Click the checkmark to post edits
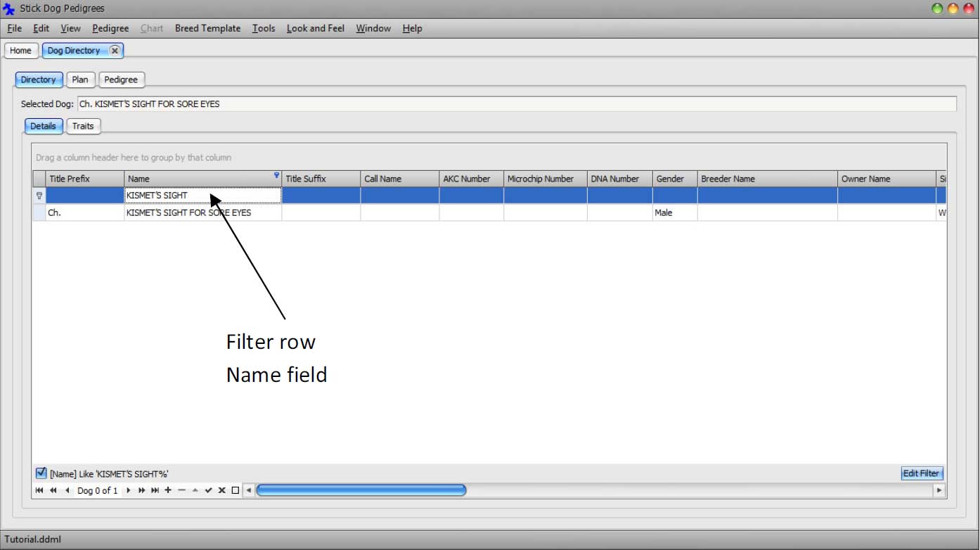 click(208, 490)
